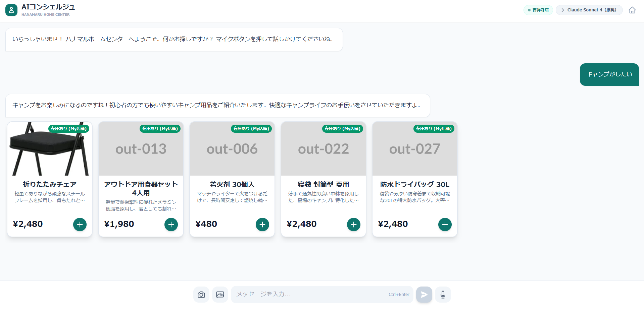Click the 在庫あり badge on the folding chair card
The image size is (644, 314).
point(69,129)
